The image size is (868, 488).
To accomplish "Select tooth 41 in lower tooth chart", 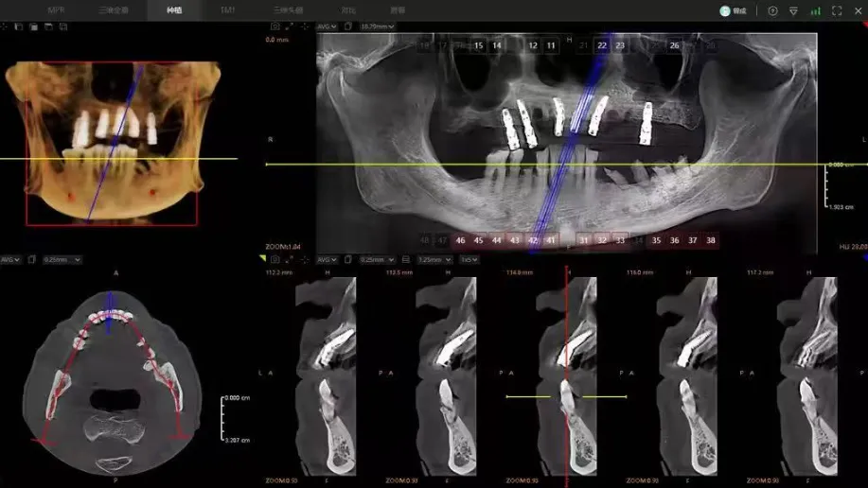I will tap(551, 240).
